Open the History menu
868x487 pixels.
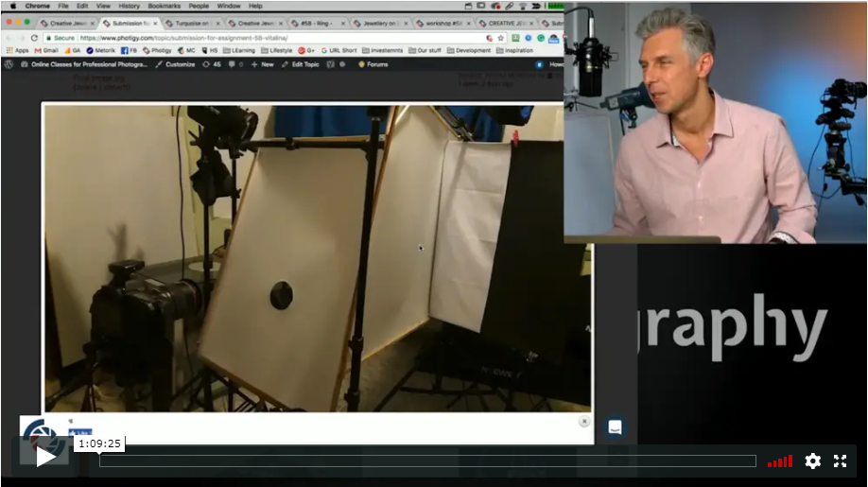point(129,6)
